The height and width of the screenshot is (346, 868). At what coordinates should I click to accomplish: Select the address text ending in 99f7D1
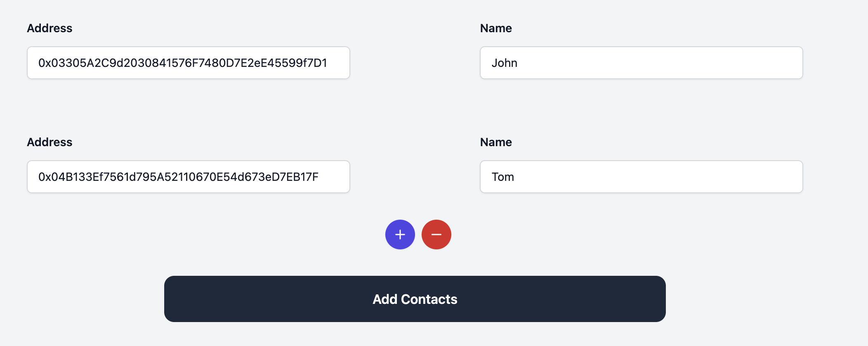pos(183,63)
